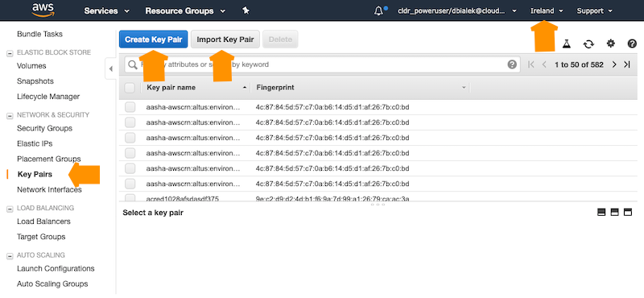The width and height of the screenshot is (644, 298).
Task: Open Load Balancers in sidebar
Action: [x=43, y=221]
